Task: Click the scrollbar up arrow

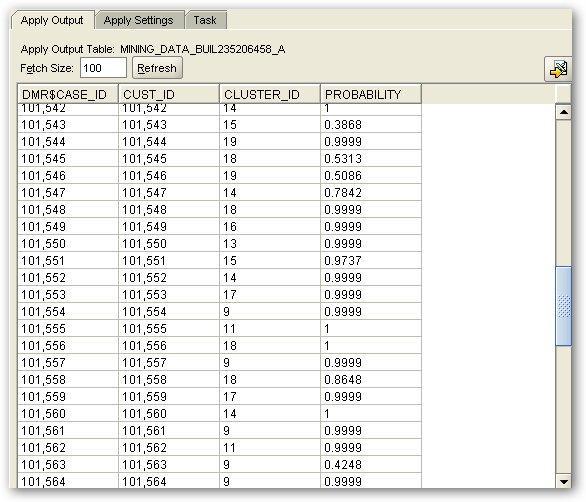Action: 564,112
